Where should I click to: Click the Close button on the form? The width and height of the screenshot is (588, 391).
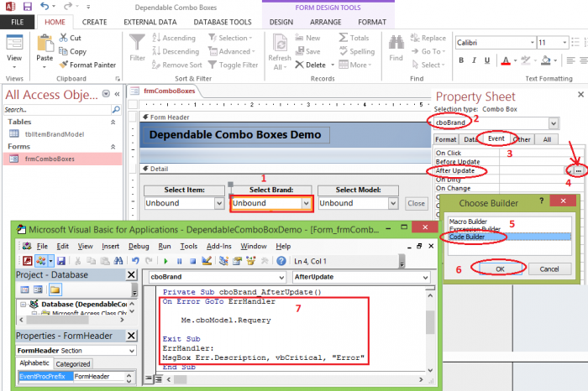click(417, 203)
